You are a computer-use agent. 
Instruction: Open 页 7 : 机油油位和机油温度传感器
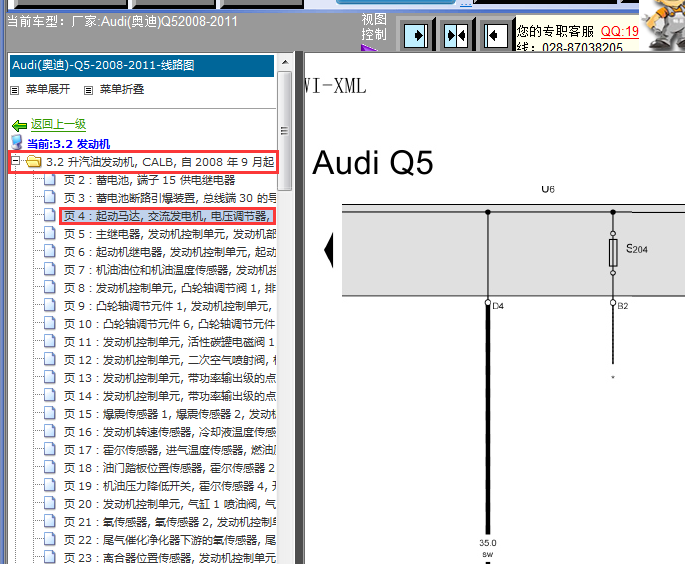click(x=170, y=270)
